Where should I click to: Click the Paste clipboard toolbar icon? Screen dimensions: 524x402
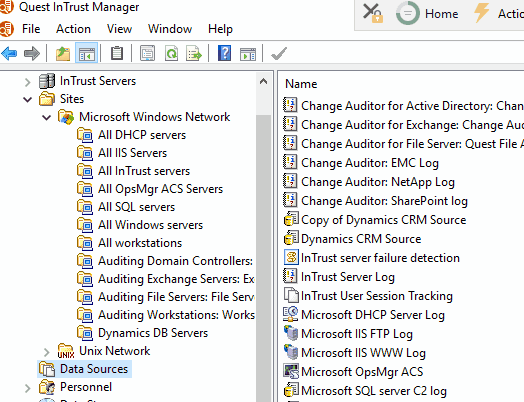(117, 53)
